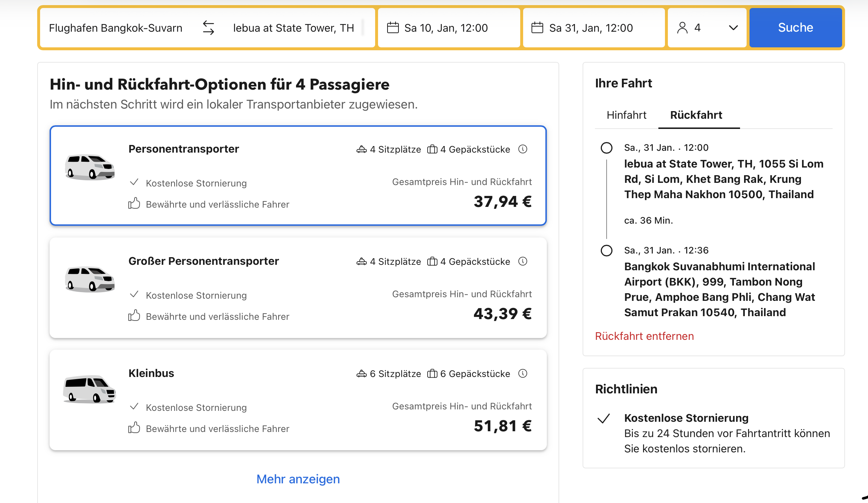
Task: Click the Rückfahrt entfernen link
Action: tap(644, 336)
